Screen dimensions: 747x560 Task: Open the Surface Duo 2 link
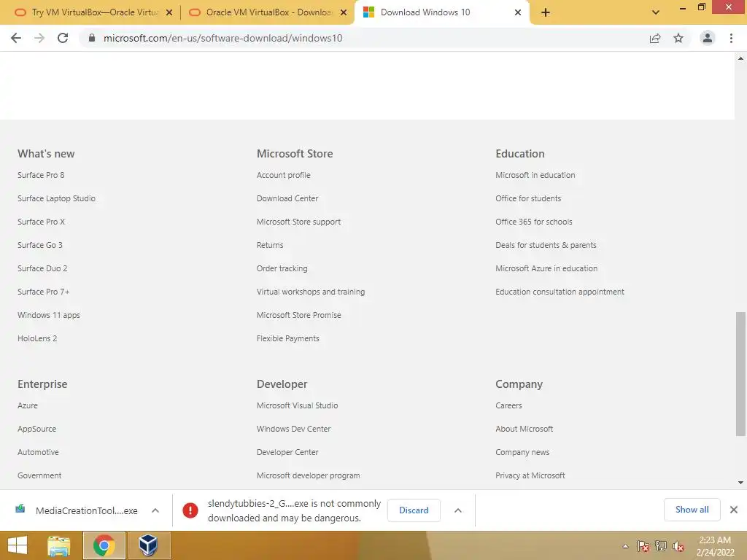(x=42, y=268)
